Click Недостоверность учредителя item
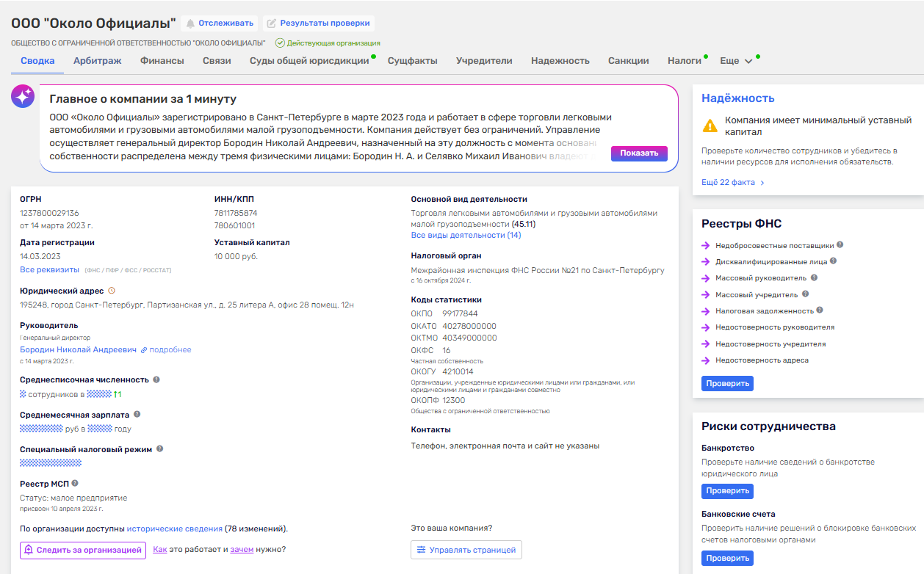924x574 pixels. [x=770, y=344]
